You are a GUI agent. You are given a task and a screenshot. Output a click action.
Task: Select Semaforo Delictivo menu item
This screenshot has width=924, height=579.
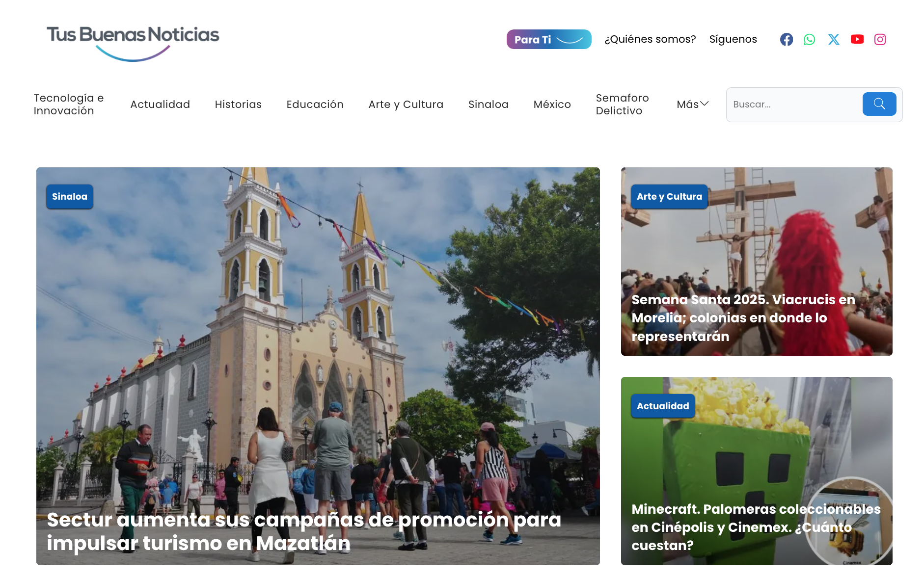[622, 104]
